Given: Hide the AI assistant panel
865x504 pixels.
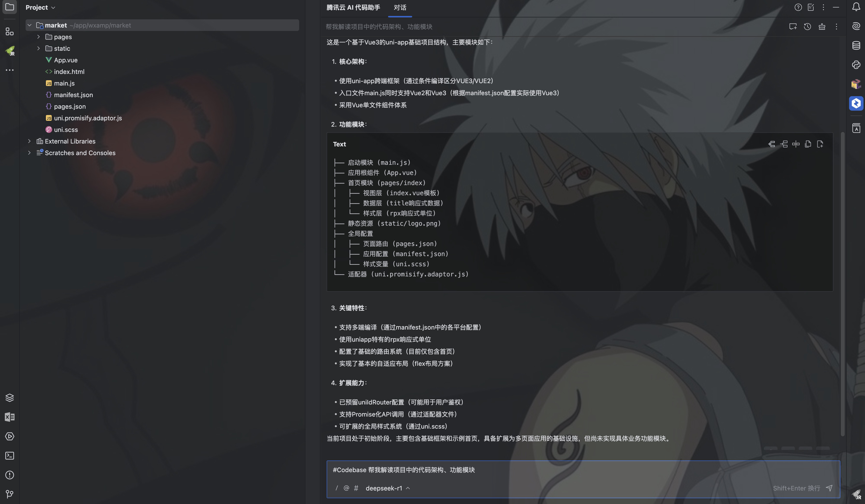Looking at the screenshot, I should coord(836,7).
